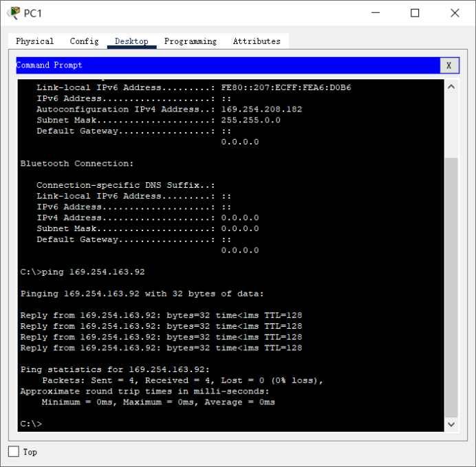Click the 'Ping statistics for 169.254.163.92:' line

(115, 369)
